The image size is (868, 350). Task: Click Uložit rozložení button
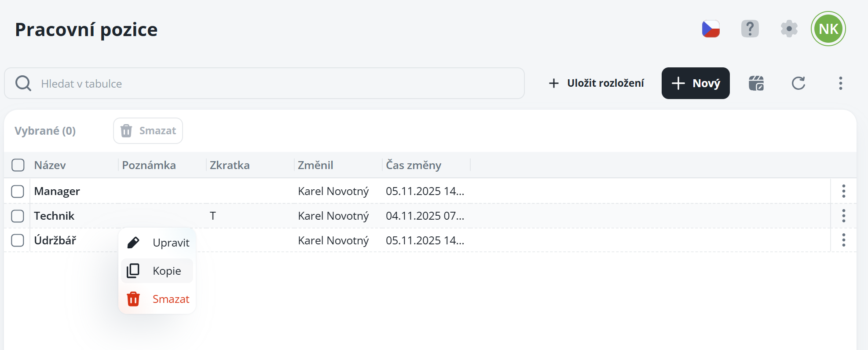click(x=596, y=83)
